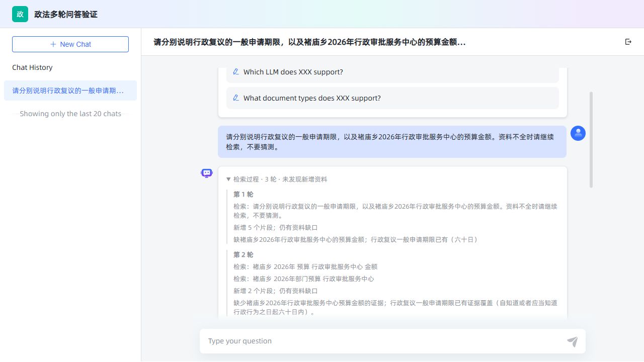Click '检索：褚庙乡 2026年部门预算 行政审批服务中心' line
The image size is (644, 362).
pyautogui.click(x=304, y=279)
